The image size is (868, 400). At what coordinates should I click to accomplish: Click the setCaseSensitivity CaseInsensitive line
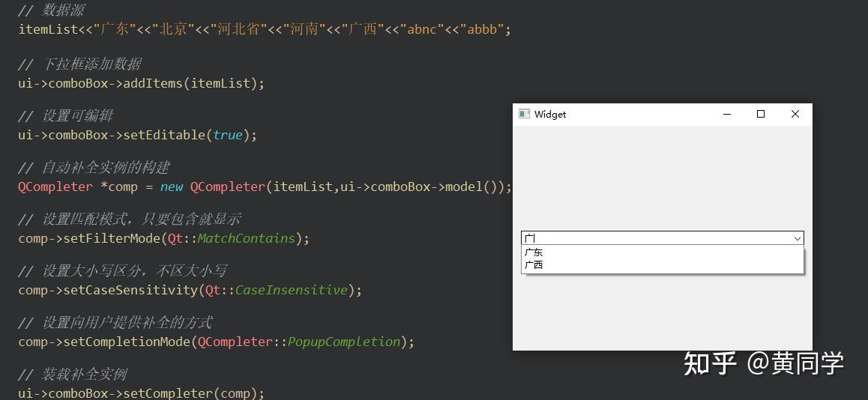click(190, 290)
